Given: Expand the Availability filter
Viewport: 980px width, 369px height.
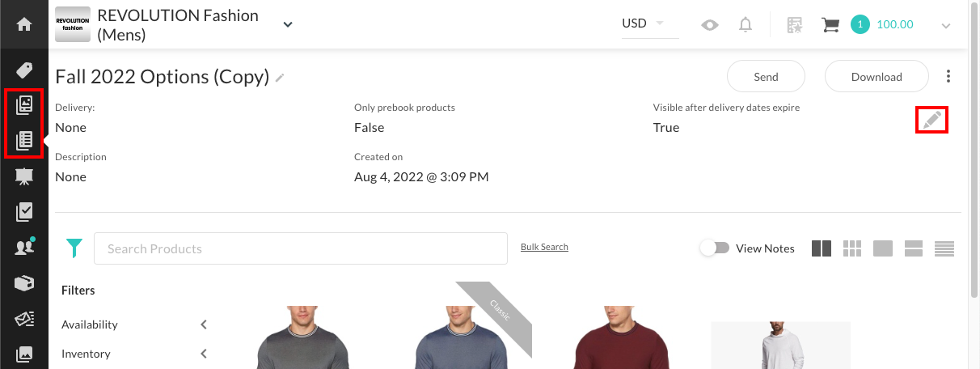Looking at the screenshot, I should click(204, 324).
